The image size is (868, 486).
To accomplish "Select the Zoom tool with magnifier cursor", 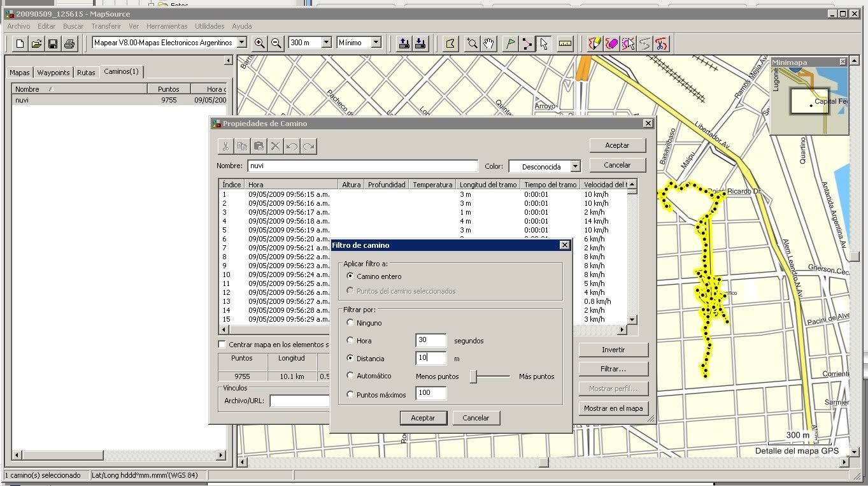I will click(472, 43).
